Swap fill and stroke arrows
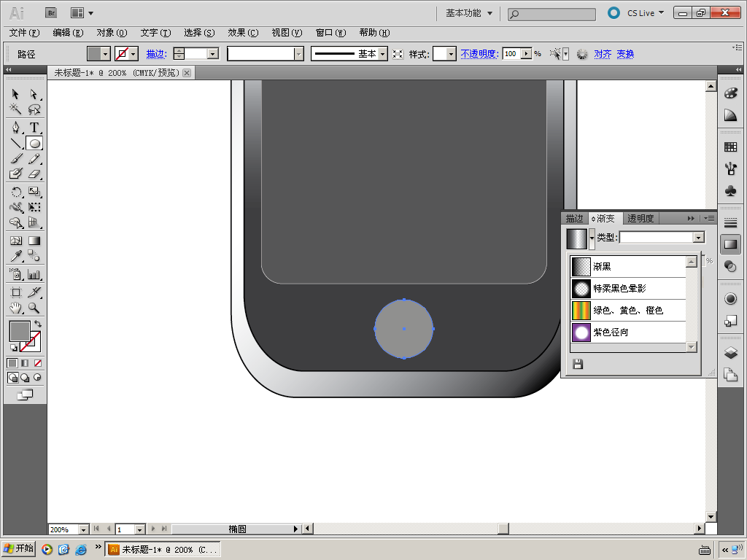The width and height of the screenshot is (747, 560). pyautogui.click(x=38, y=323)
